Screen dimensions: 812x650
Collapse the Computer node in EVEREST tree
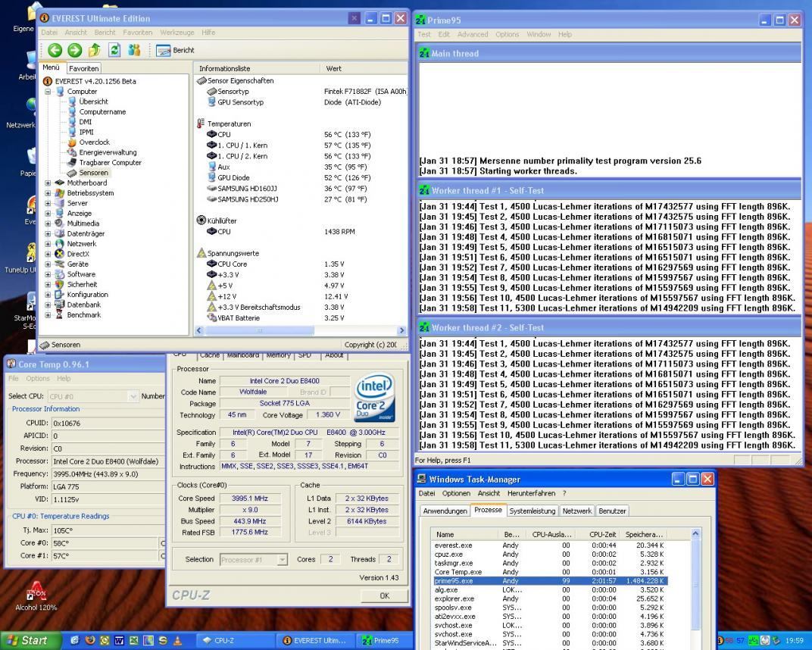[48, 91]
